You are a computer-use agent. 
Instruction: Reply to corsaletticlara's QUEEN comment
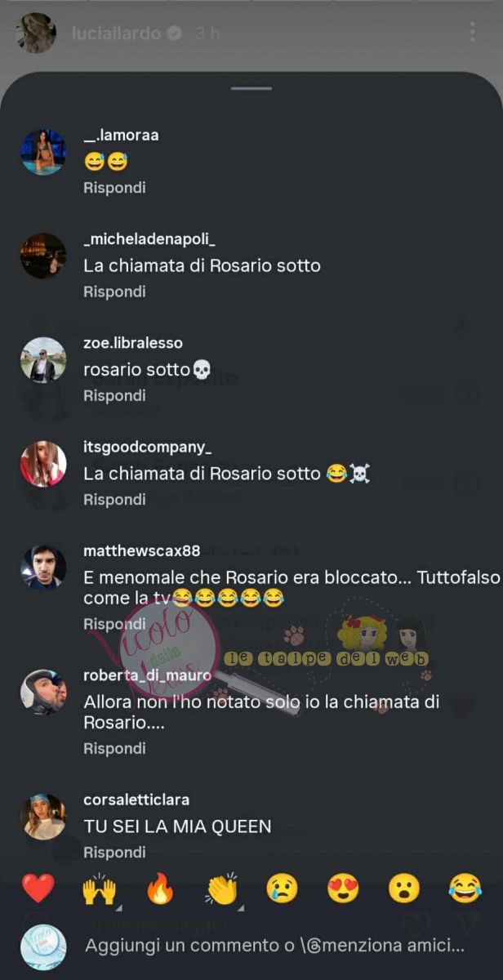(114, 852)
